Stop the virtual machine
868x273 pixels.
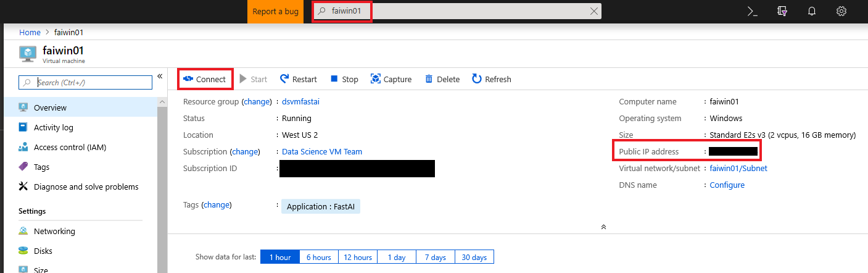(x=344, y=79)
